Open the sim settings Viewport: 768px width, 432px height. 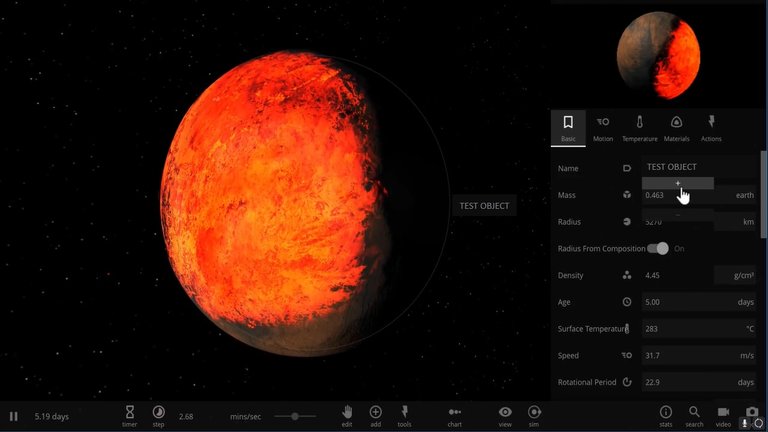coord(534,416)
